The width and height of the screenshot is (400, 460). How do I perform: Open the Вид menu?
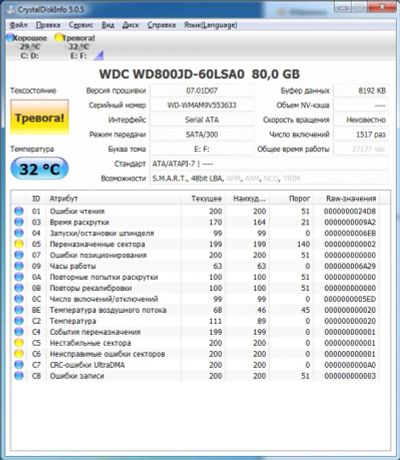coord(108,25)
